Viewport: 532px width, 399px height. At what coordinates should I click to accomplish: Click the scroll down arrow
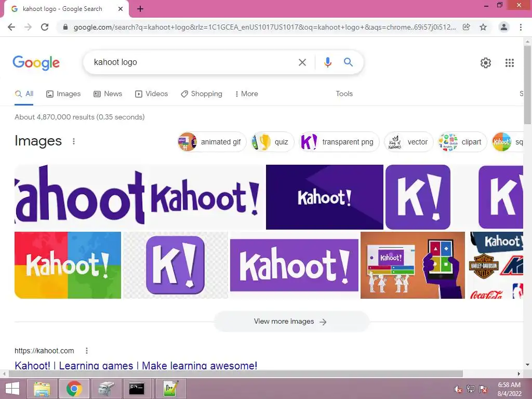528,365
